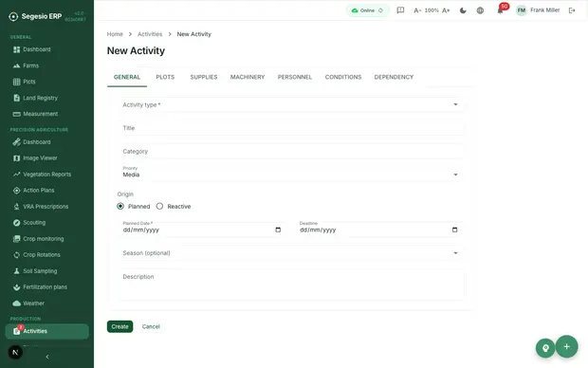Click the Online sync status chip
Screen dimensions: 588x368
click(x=368, y=10)
